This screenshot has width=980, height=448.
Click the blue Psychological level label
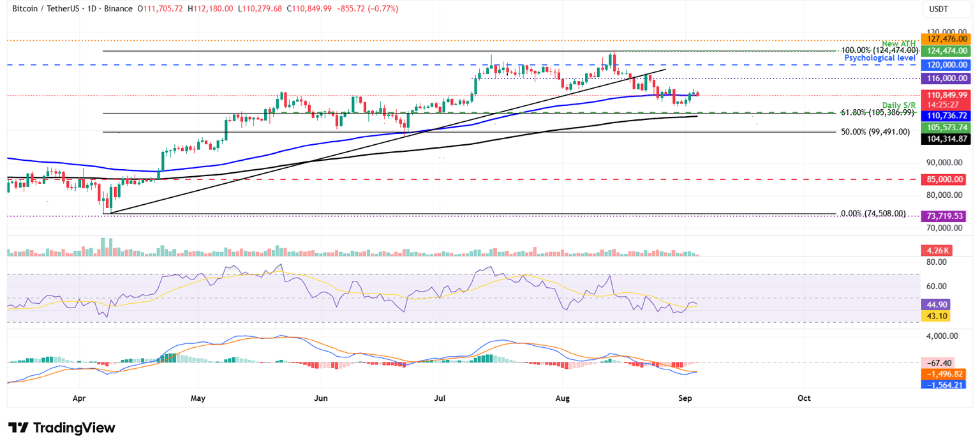(880, 57)
